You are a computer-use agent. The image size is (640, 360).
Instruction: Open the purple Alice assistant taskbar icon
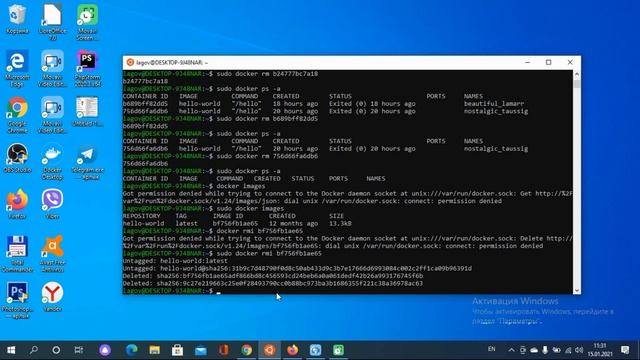pos(105,350)
